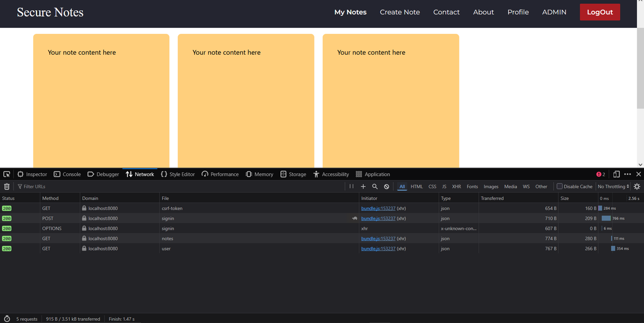Filter requests by CSS
The height and width of the screenshot is (323, 644).
[x=433, y=187]
